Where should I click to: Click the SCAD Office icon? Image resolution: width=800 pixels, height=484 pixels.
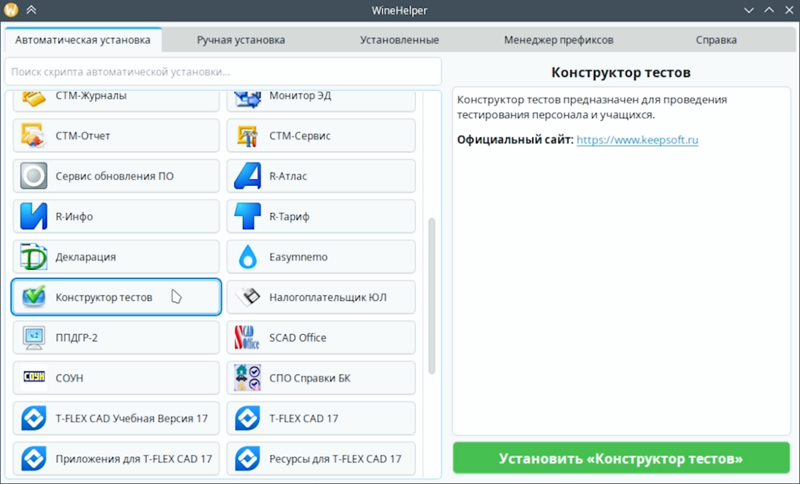click(x=247, y=337)
